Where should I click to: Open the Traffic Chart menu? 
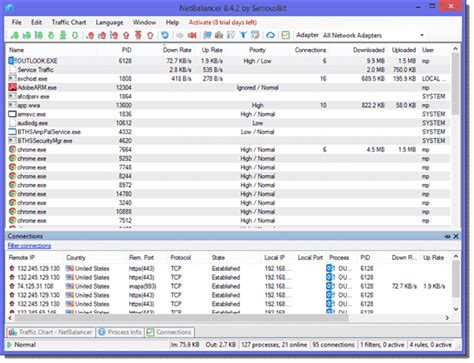click(x=69, y=22)
